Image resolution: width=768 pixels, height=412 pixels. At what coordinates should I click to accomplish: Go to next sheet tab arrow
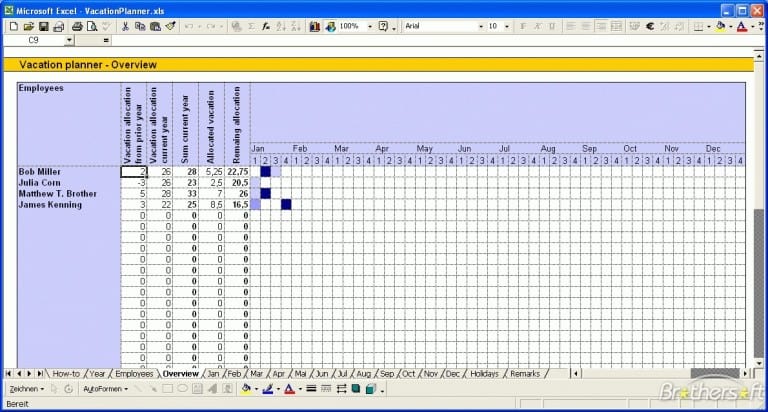(29, 374)
